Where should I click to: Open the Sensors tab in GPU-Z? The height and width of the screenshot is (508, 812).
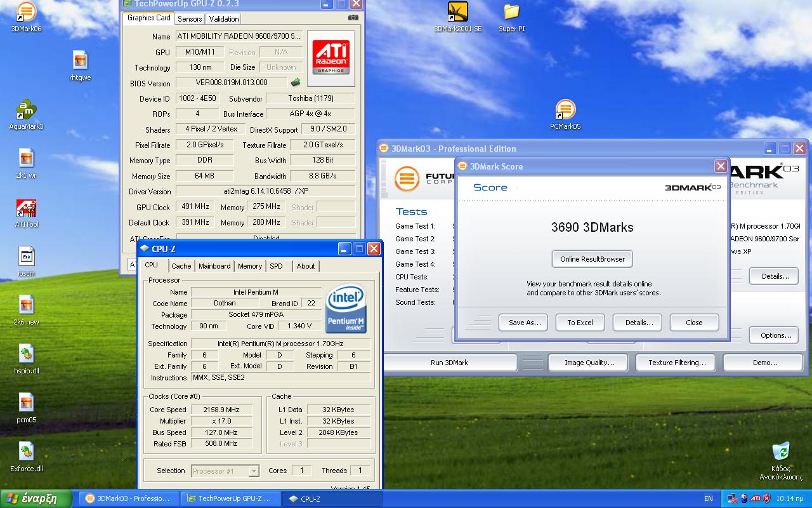click(190, 19)
